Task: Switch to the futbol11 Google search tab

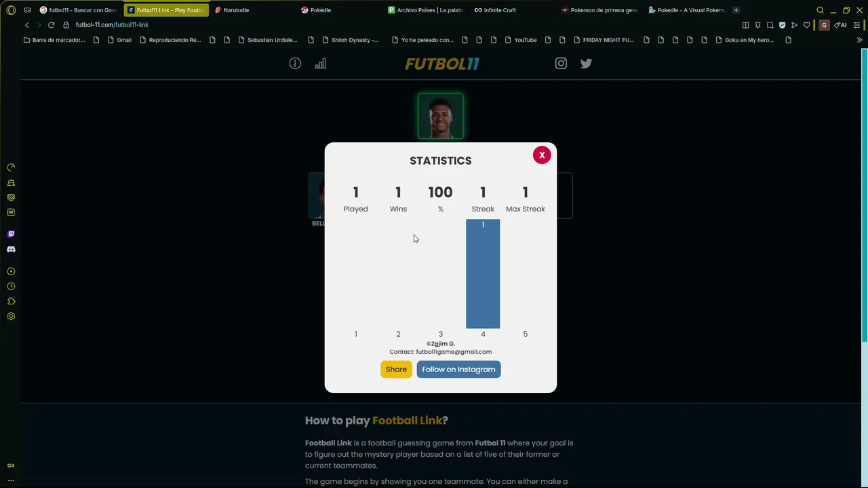Action: click(79, 10)
